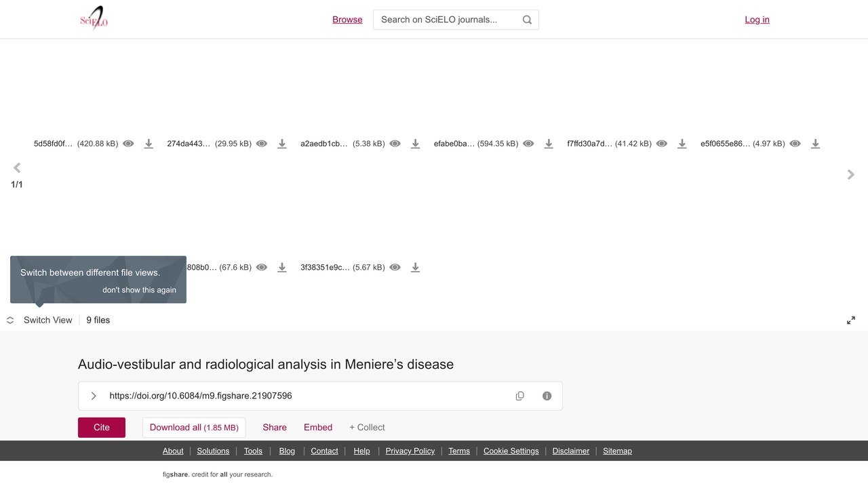The image size is (868, 488).
Task: Show DOI information icon
Action: (547, 396)
